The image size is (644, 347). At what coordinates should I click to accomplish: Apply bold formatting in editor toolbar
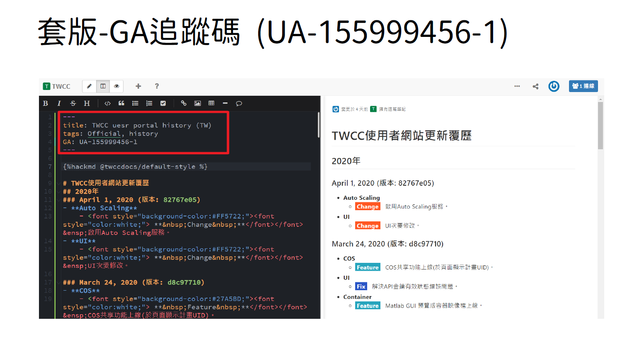click(46, 103)
